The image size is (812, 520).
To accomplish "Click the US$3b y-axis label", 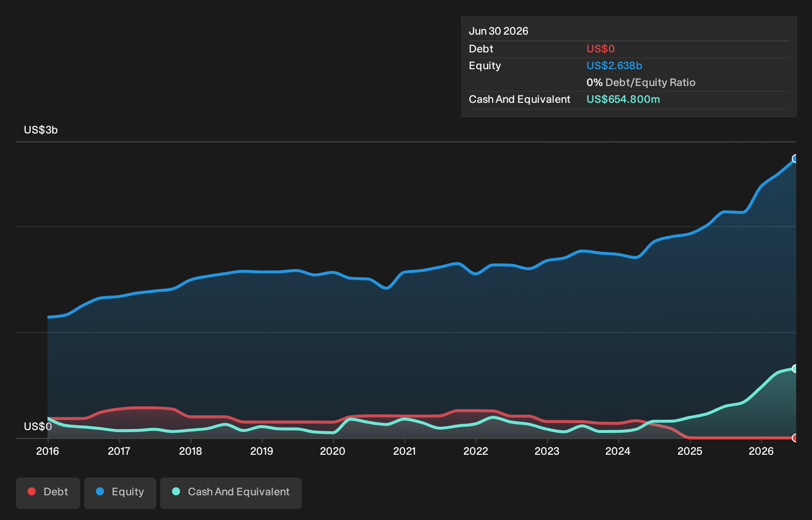I will click(x=41, y=130).
